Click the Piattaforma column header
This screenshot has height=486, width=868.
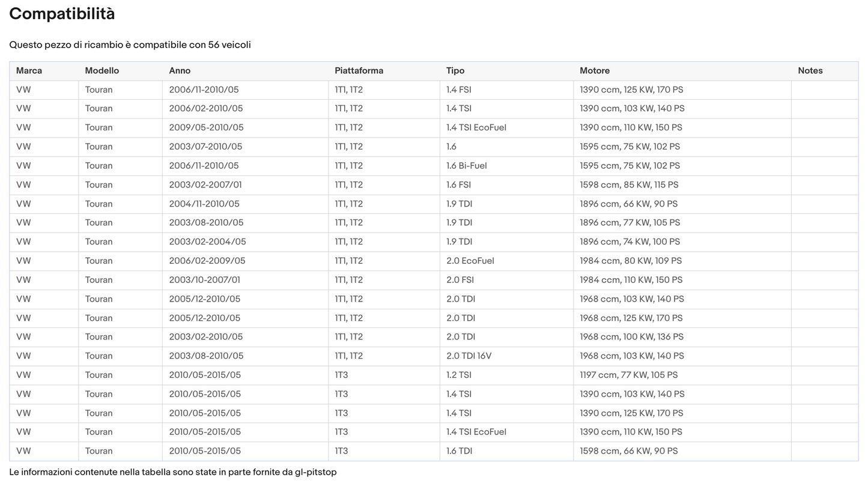(x=359, y=71)
